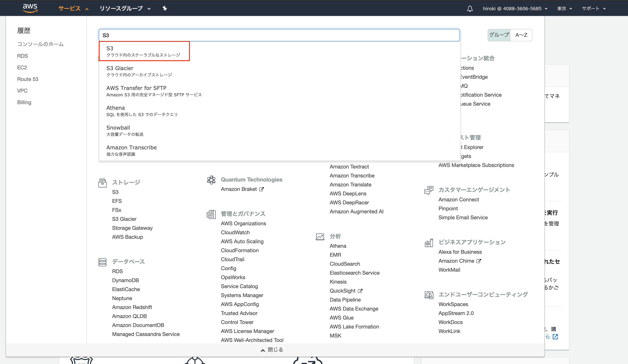Viewport: 628px width, 364px height.
Task: Click the storage category icon
Action: [x=102, y=183]
